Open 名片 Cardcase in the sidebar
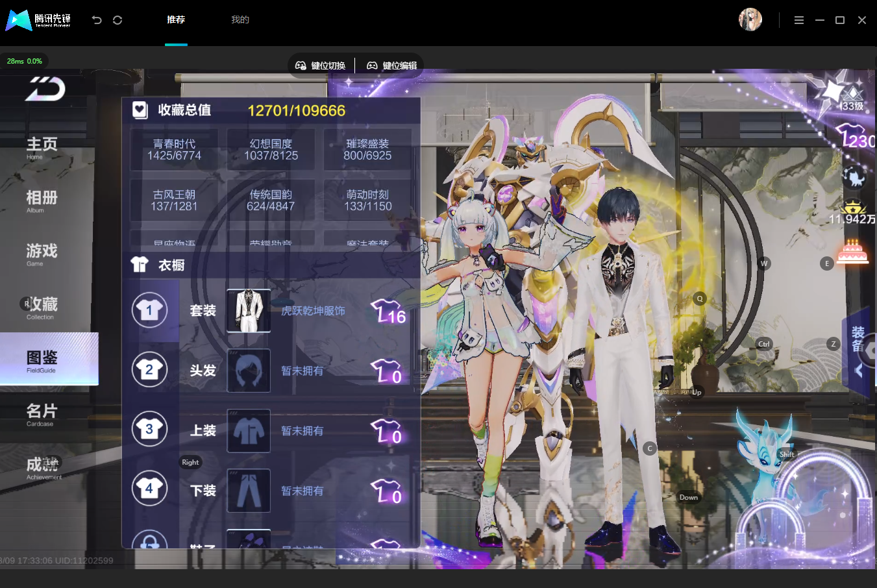The width and height of the screenshot is (877, 588). (x=42, y=414)
